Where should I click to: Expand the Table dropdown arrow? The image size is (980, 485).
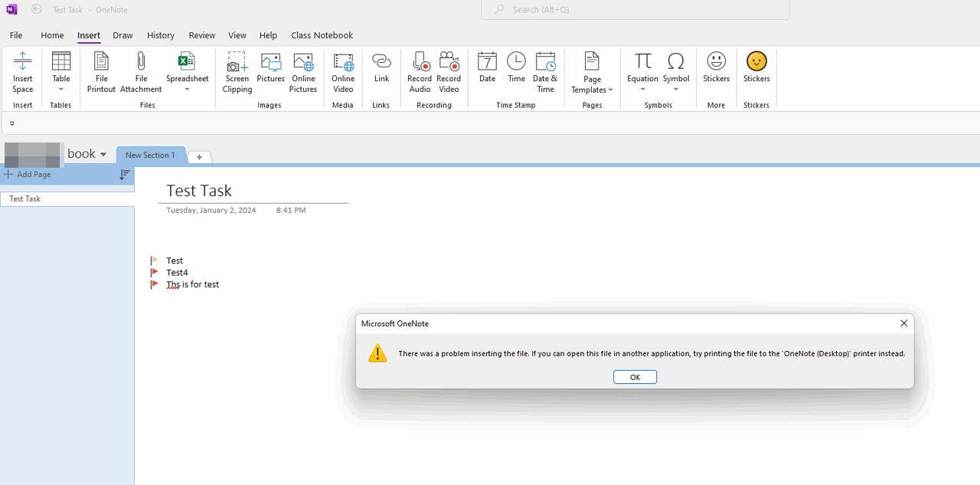(x=61, y=90)
